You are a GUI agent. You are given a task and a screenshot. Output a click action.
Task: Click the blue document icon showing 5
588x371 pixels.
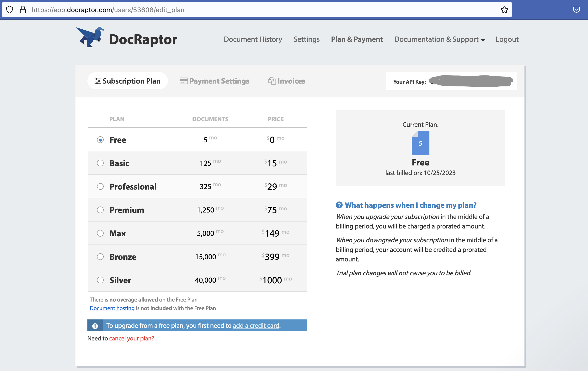tap(420, 143)
